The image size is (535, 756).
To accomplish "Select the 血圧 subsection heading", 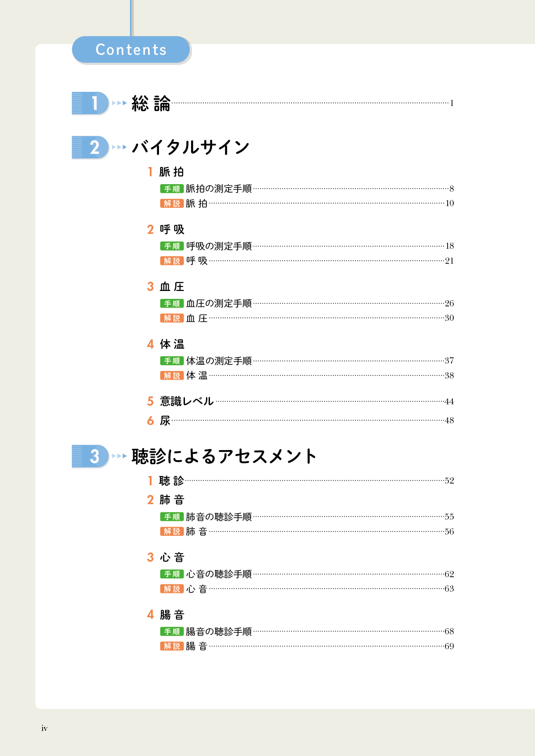I will point(172,287).
